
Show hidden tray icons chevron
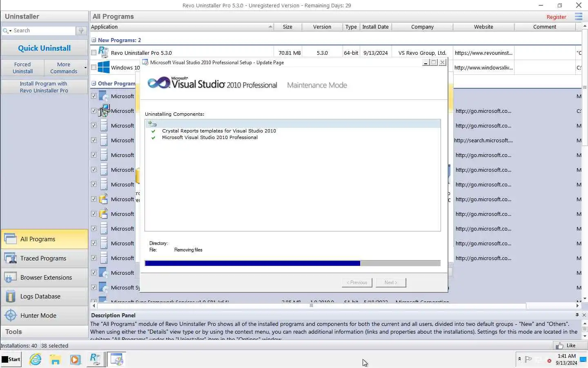pos(519,359)
